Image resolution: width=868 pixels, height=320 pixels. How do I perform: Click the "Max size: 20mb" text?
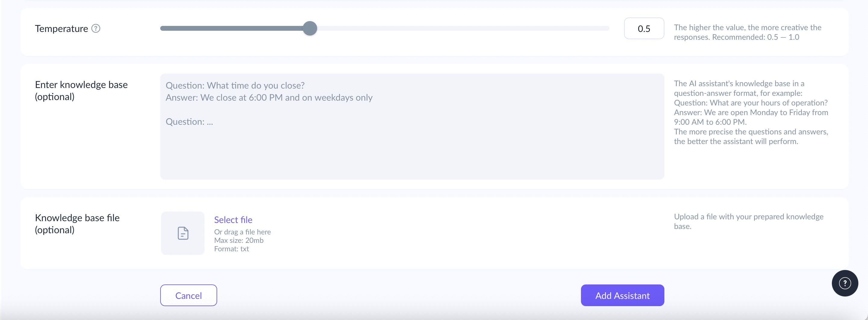(x=239, y=240)
